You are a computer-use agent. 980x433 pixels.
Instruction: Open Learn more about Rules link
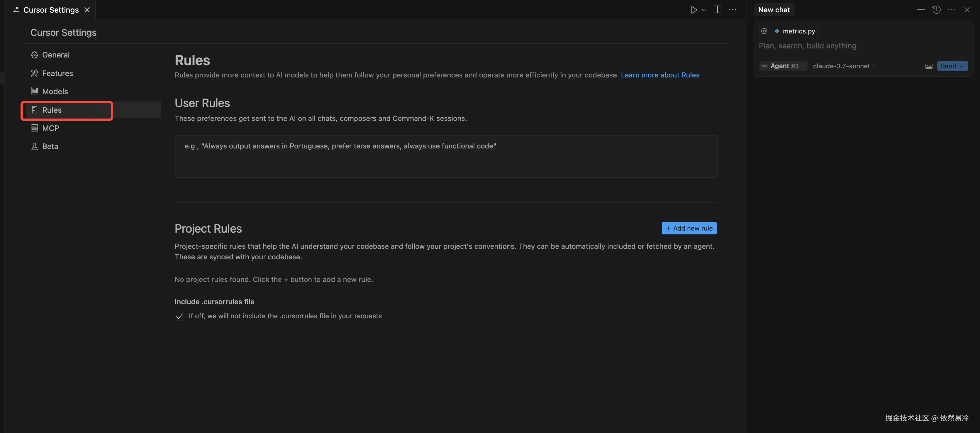point(660,75)
